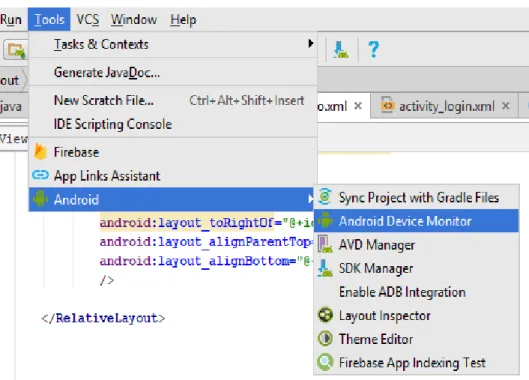
Task: Click the Ctrl+Alt+Shift+Insert shortcut text
Action: (247, 100)
